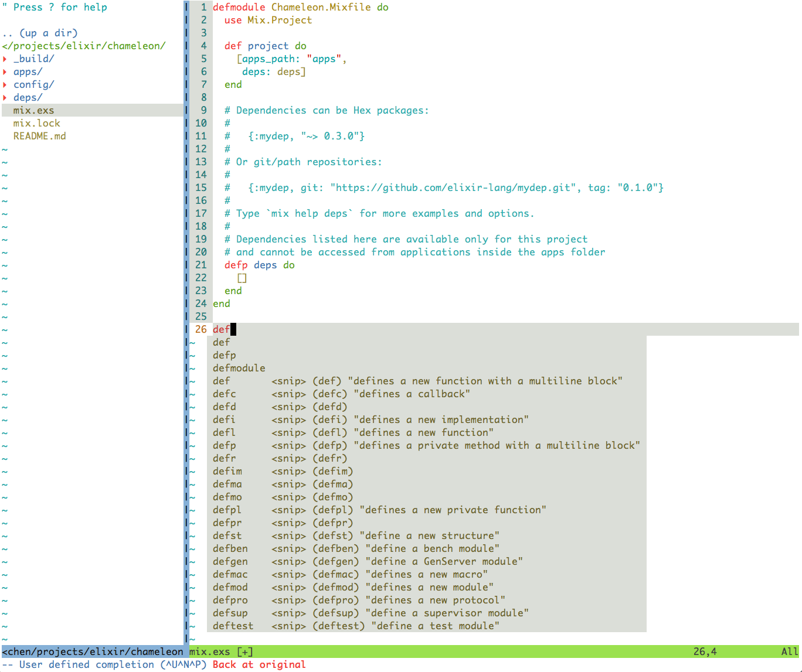Click 'Back at original' message
Image resolution: width=802 pixels, height=672 pixels.
(259, 664)
